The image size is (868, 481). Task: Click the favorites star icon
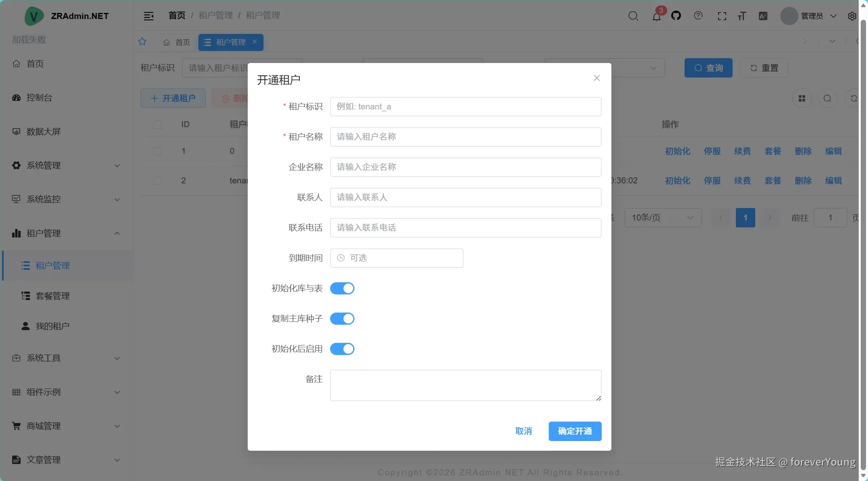pos(142,42)
